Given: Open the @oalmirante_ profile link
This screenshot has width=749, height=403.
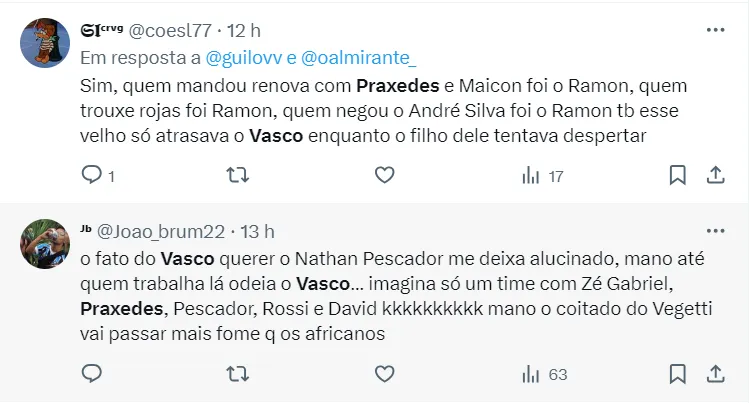Looking at the screenshot, I should 359,58.
